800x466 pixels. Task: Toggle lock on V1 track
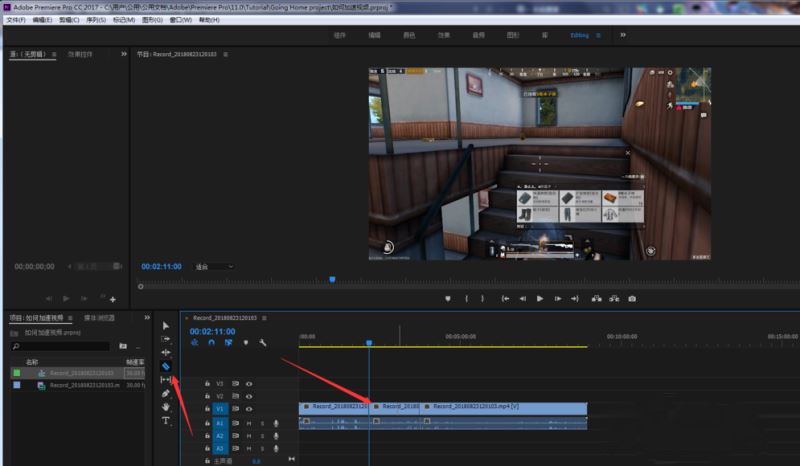click(207, 409)
